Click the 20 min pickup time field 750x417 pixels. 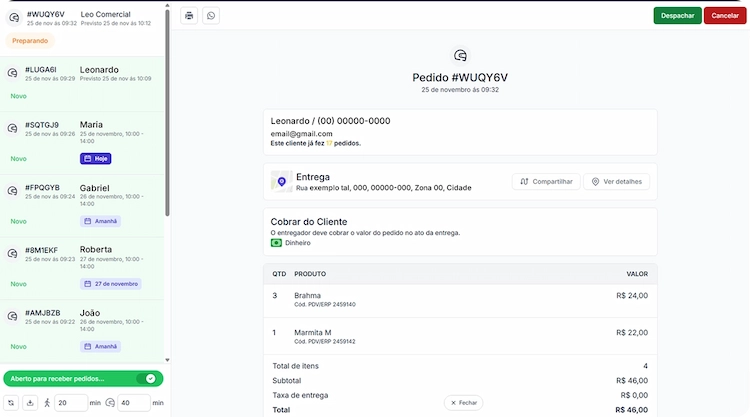coord(69,403)
